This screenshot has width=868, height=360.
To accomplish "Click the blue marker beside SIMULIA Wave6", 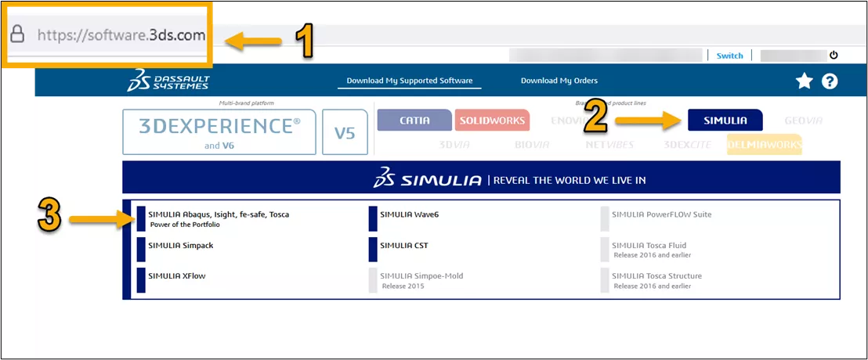I will click(373, 219).
